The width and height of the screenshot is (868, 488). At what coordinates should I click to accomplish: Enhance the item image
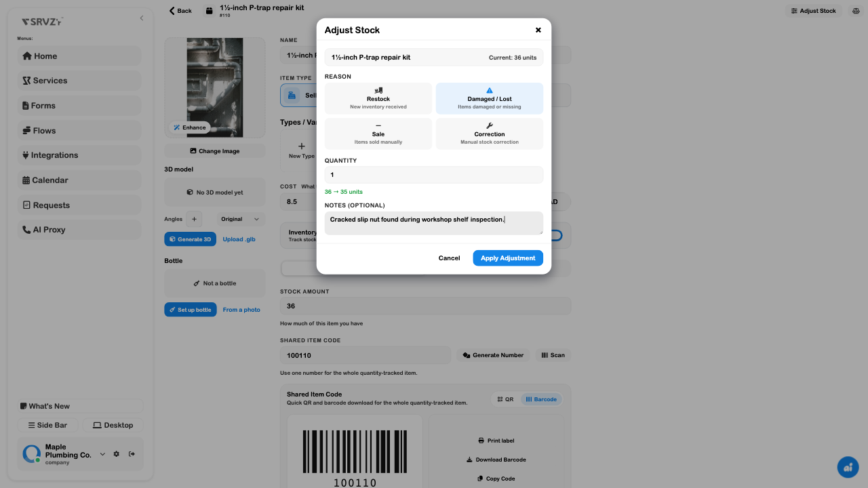point(189,127)
